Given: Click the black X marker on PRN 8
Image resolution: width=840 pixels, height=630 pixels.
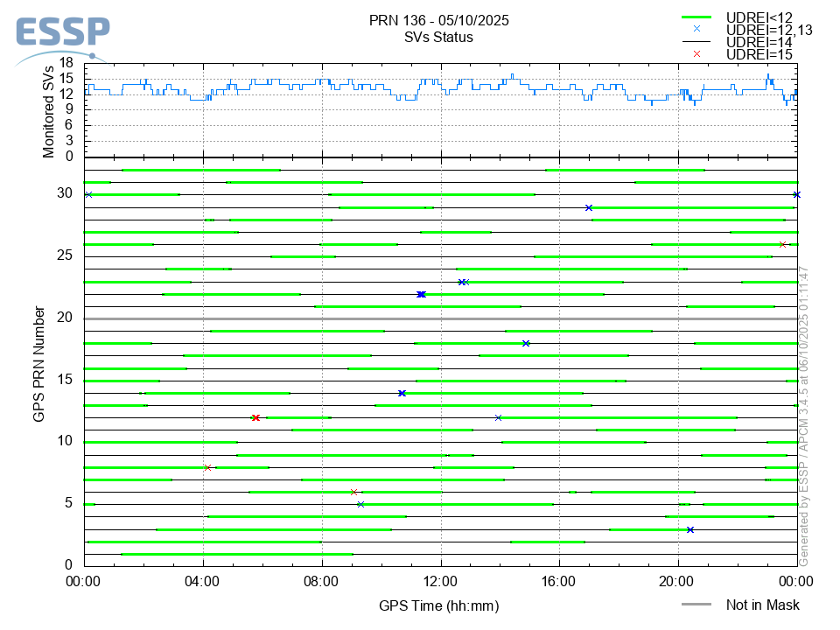Looking at the screenshot, I should pyautogui.click(x=207, y=467).
